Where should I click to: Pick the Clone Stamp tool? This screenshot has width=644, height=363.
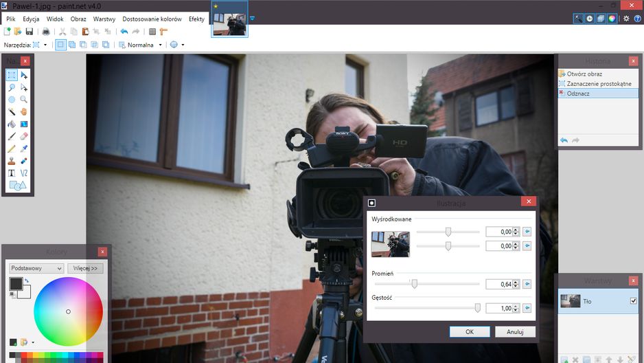coord(12,161)
